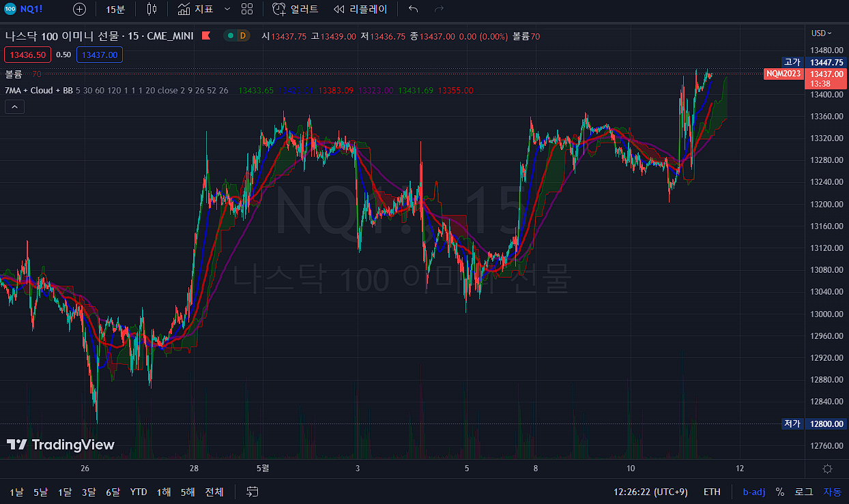The height and width of the screenshot is (504, 849).
Task: Select the YTD time range
Action: coord(139,491)
